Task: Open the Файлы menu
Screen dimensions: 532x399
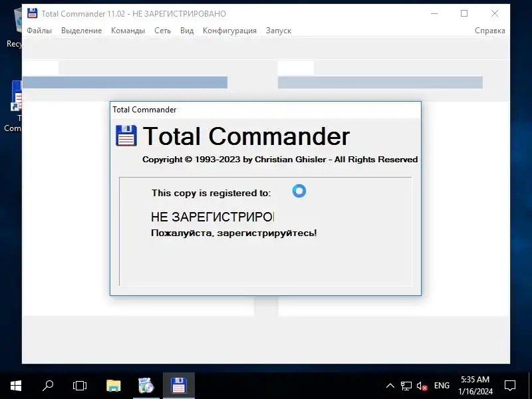Action: 39,31
